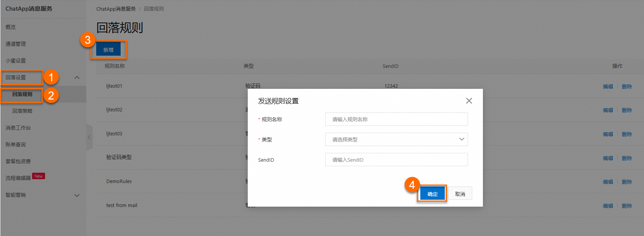Edit the test from mail rule

coord(608,206)
